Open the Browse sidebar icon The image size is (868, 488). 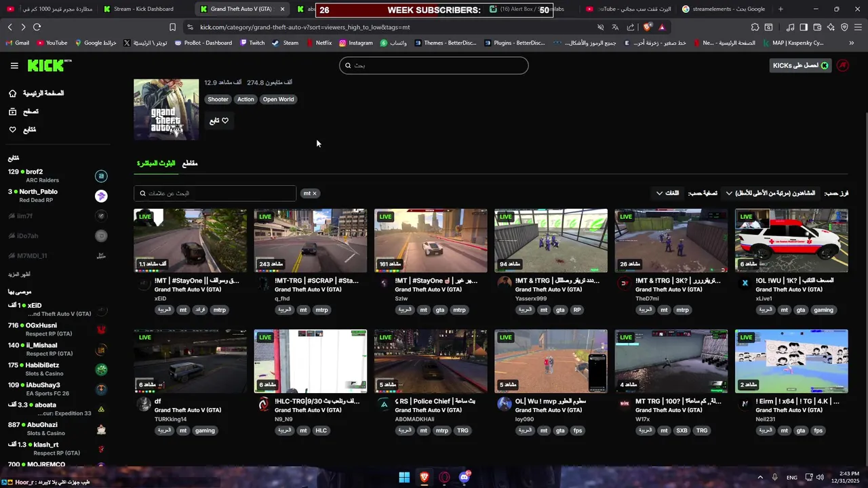tap(12, 111)
